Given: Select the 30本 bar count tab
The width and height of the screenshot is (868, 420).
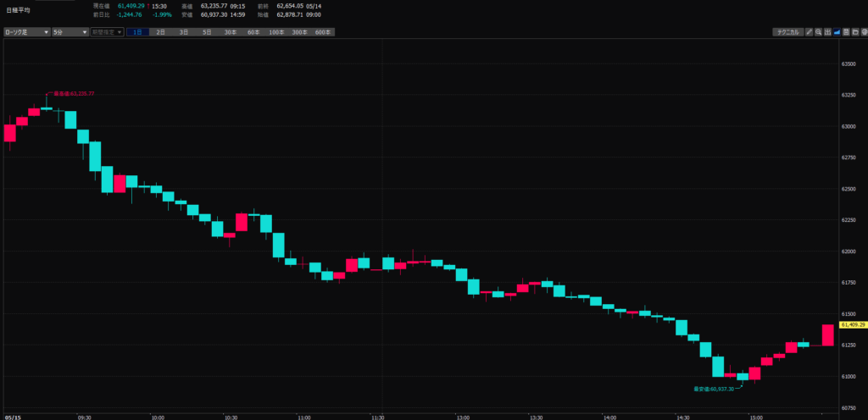Looking at the screenshot, I should coord(231,32).
